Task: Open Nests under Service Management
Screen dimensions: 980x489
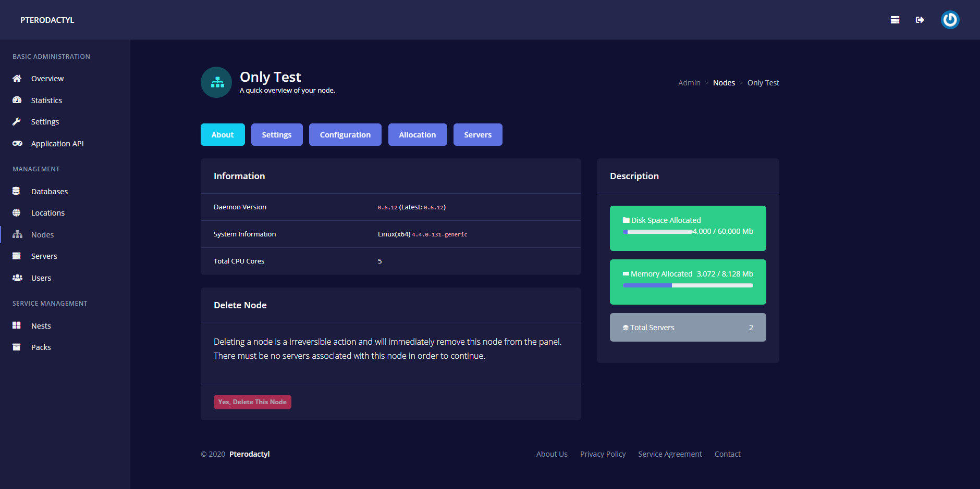Action: coord(41,326)
